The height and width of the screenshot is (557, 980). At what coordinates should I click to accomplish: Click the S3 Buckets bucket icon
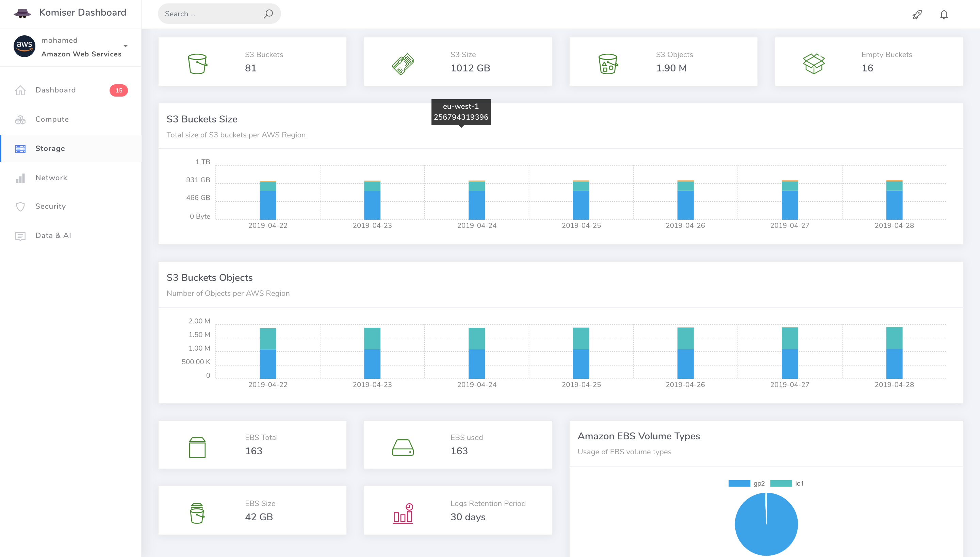[x=197, y=64]
